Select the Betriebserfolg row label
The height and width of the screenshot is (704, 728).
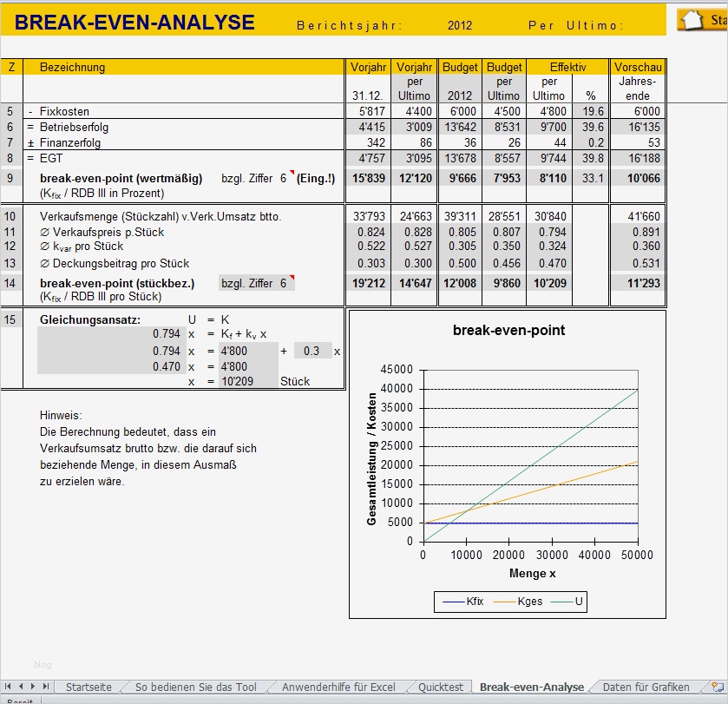[74, 128]
